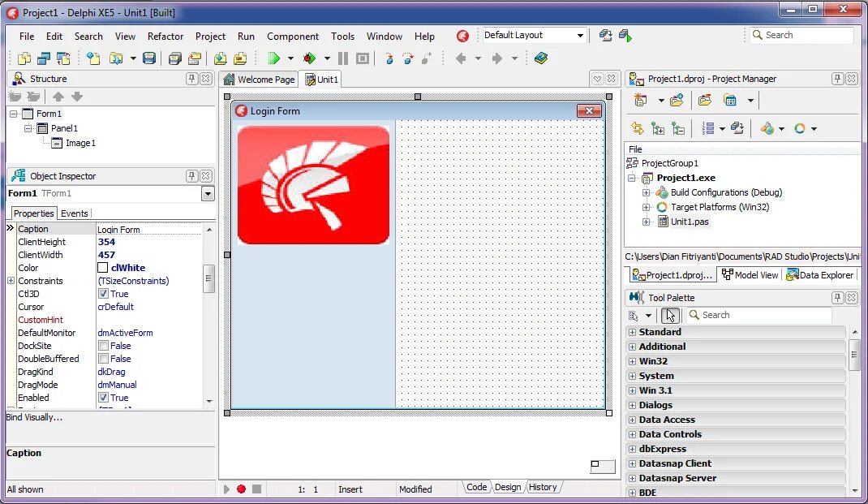The width and height of the screenshot is (868, 504).
Task: Click the Trace Into icon
Action: click(389, 58)
